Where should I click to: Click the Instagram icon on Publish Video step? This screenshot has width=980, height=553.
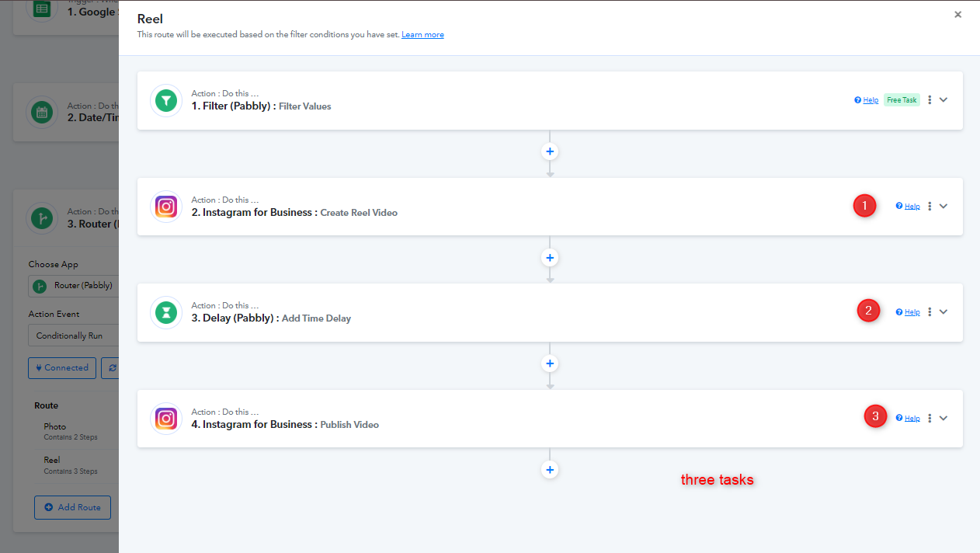[166, 419]
